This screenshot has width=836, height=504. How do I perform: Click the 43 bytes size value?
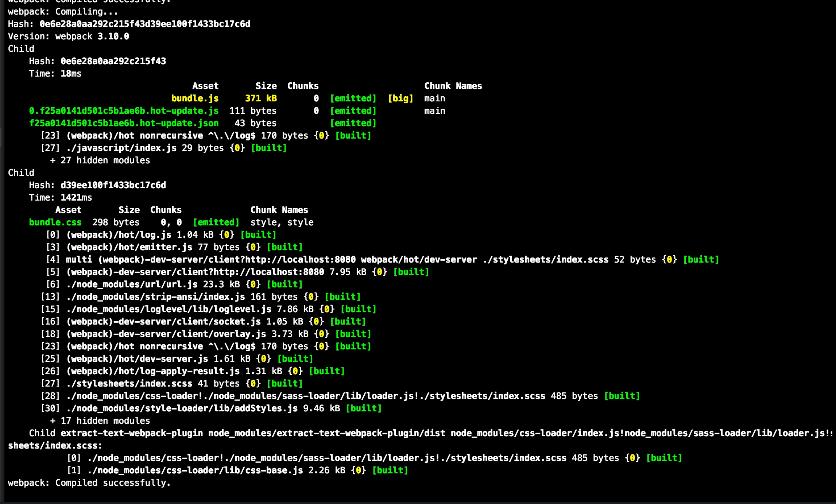click(255, 123)
